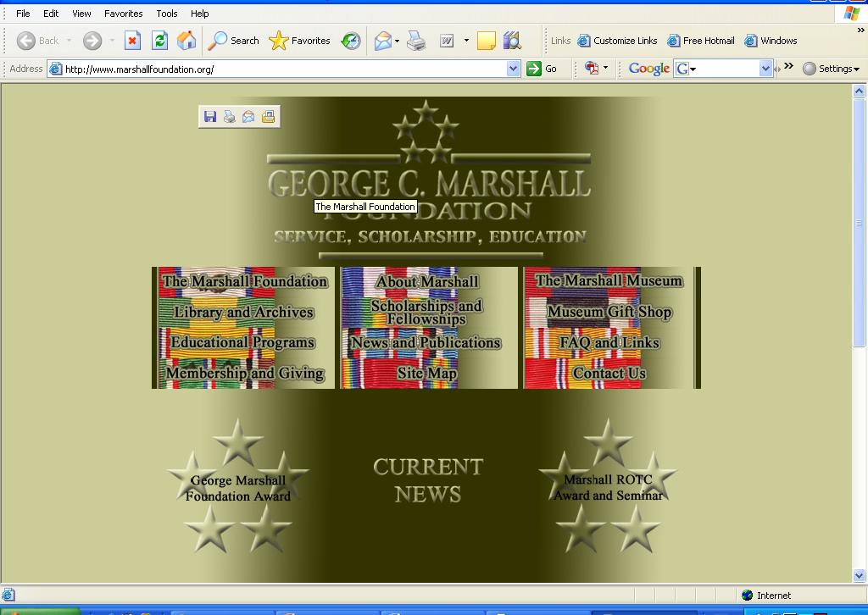Open Library and Archives

[243, 313]
